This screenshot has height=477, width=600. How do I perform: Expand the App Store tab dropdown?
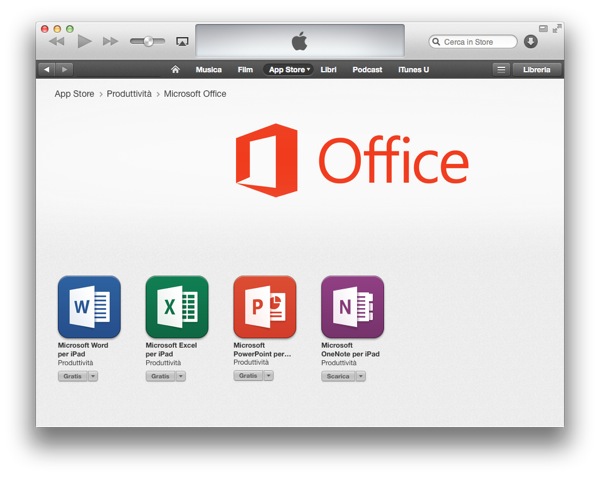point(289,70)
